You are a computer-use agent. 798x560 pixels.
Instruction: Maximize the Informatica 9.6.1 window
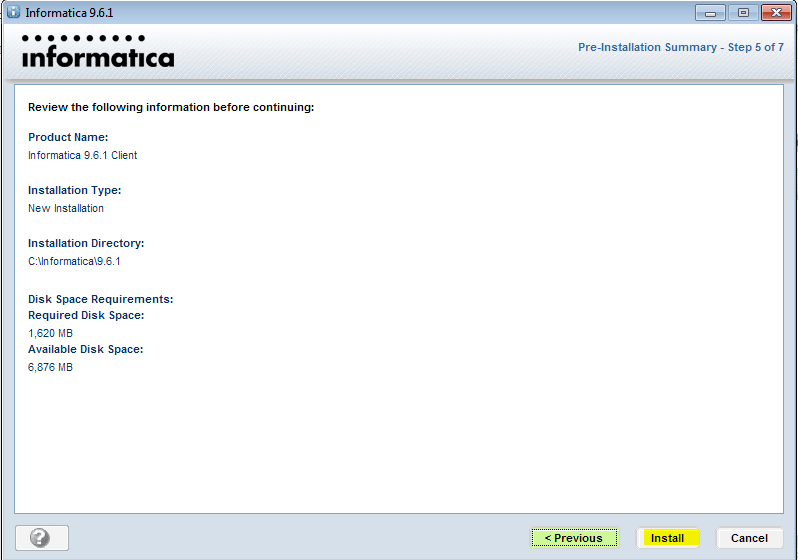(743, 13)
